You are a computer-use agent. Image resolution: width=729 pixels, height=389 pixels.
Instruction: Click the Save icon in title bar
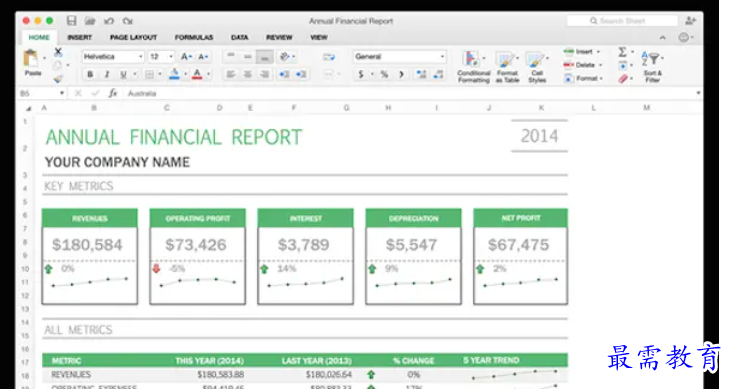71,20
